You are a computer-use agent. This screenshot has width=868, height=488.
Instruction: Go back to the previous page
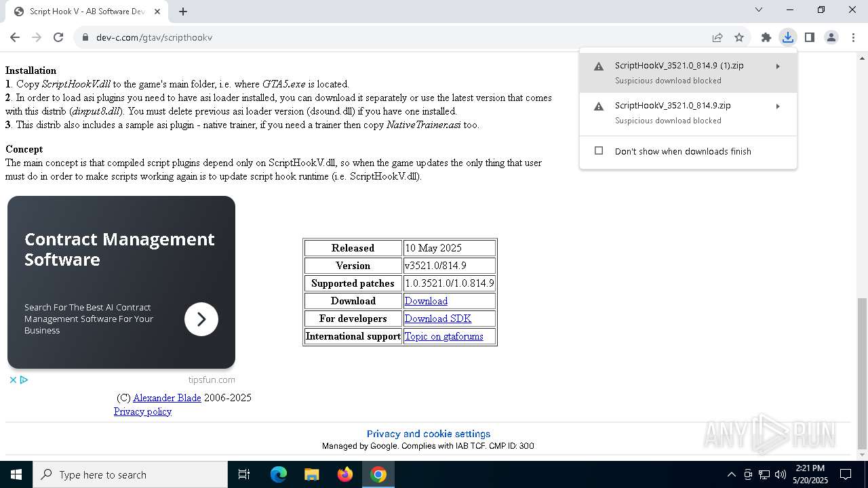[15, 37]
